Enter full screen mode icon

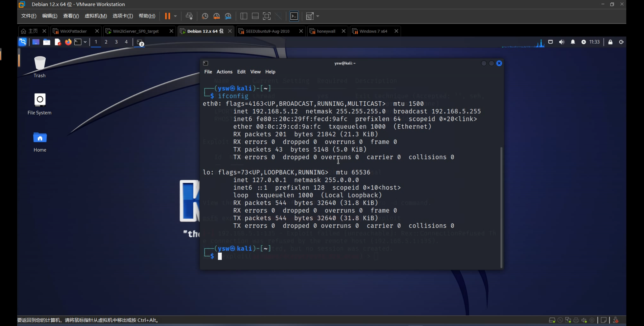click(x=267, y=16)
